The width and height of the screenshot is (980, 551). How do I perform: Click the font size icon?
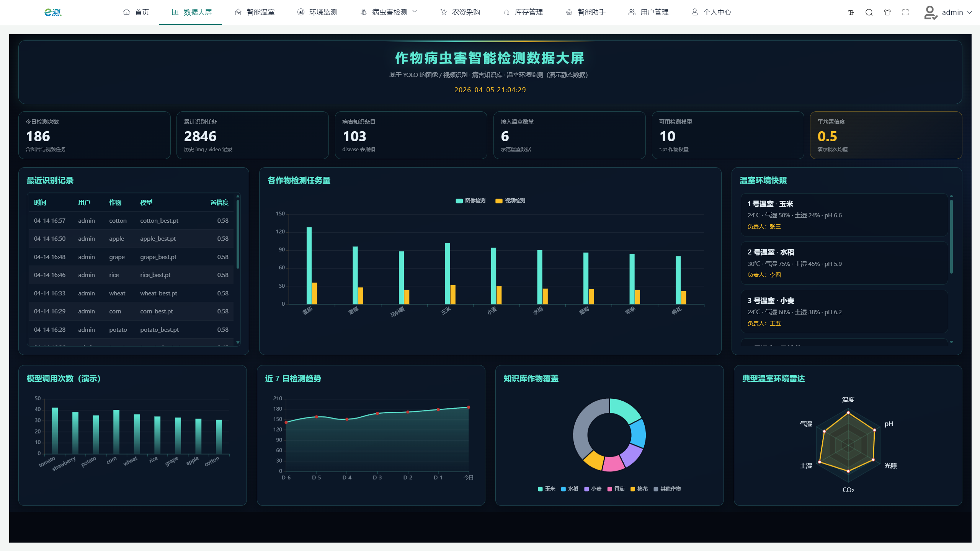(851, 12)
